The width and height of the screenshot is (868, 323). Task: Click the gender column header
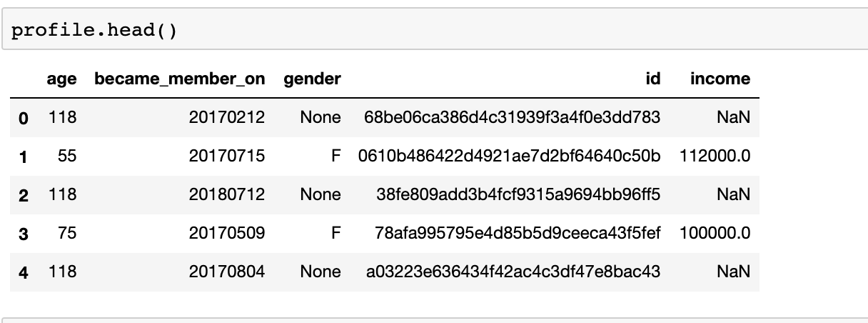click(x=312, y=79)
